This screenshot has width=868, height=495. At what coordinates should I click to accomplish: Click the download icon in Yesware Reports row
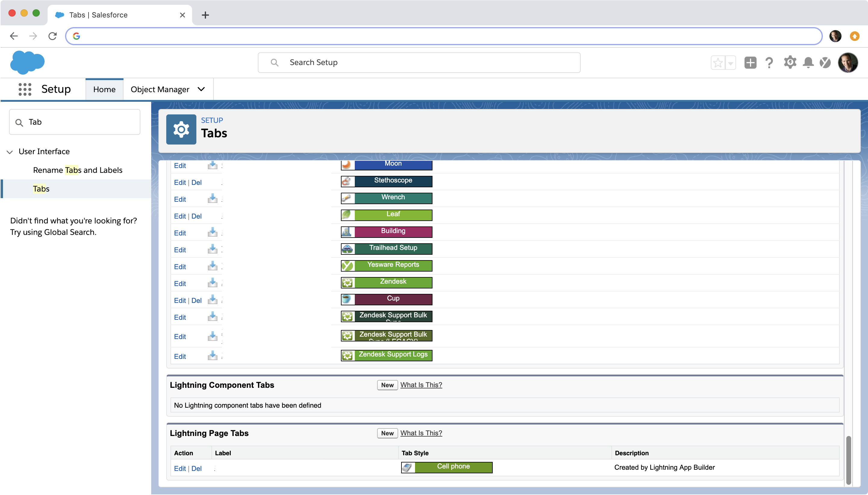click(x=213, y=266)
